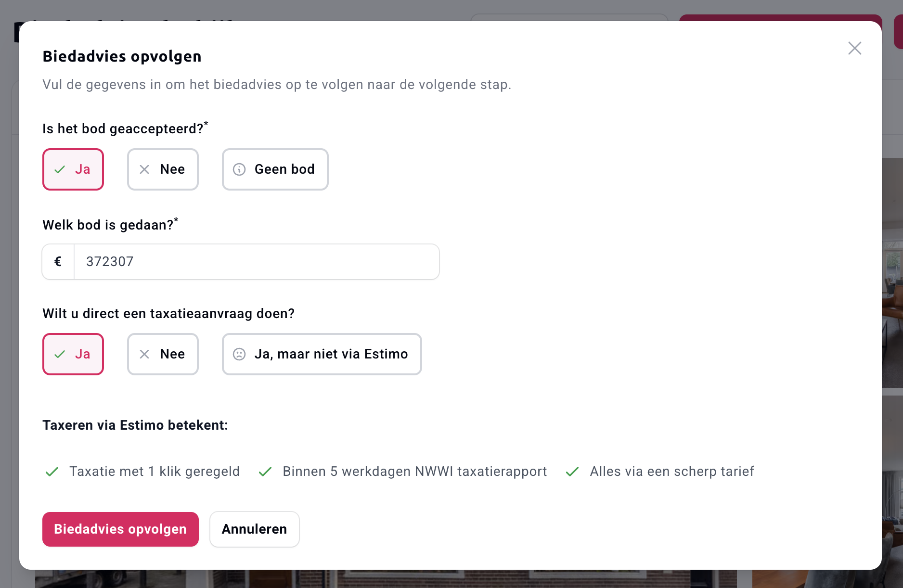This screenshot has width=903, height=588.
Task: Click the X icon inside "Nee" bid accepted option
Action: point(143,169)
